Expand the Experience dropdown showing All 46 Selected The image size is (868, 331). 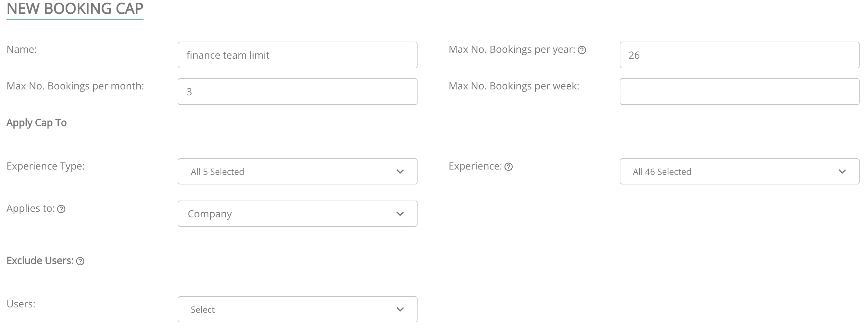(739, 171)
